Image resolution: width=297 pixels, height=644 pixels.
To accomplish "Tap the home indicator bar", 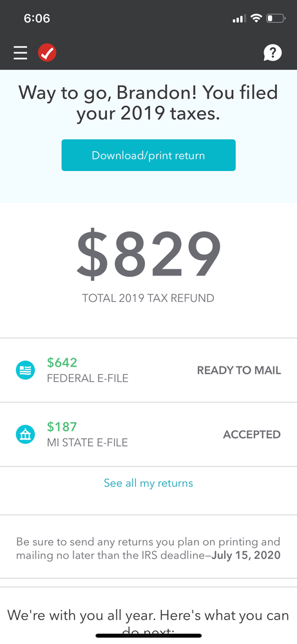I will point(148,635).
